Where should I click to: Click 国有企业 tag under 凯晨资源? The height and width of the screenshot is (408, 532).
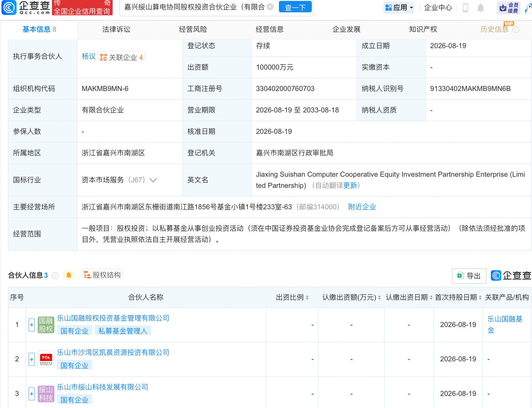[74, 365]
